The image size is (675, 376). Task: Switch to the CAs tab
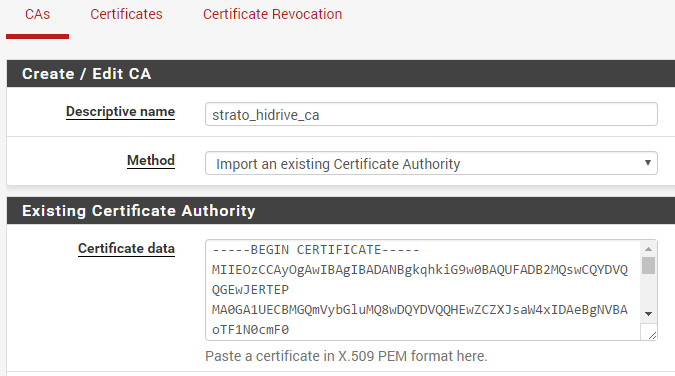pyautogui.click(x=37, y=14)
